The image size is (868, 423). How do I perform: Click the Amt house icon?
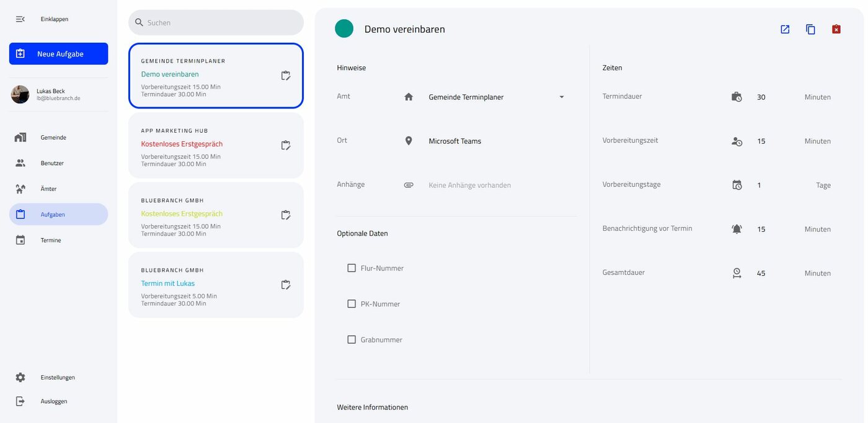pyautogui.click(x=409, y=97)
